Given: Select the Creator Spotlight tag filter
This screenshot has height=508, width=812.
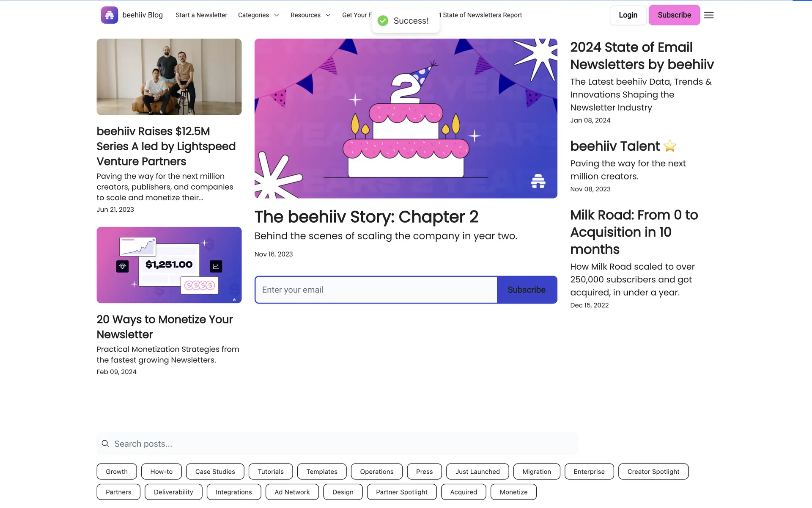Looking at the screenshot, I should pos(653,472).
